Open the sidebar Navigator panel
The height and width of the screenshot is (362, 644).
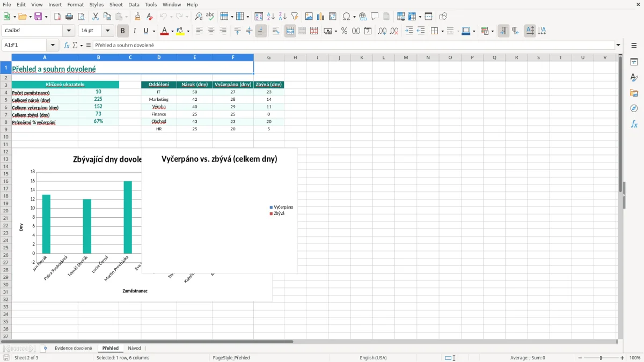(x=634, y=108)
